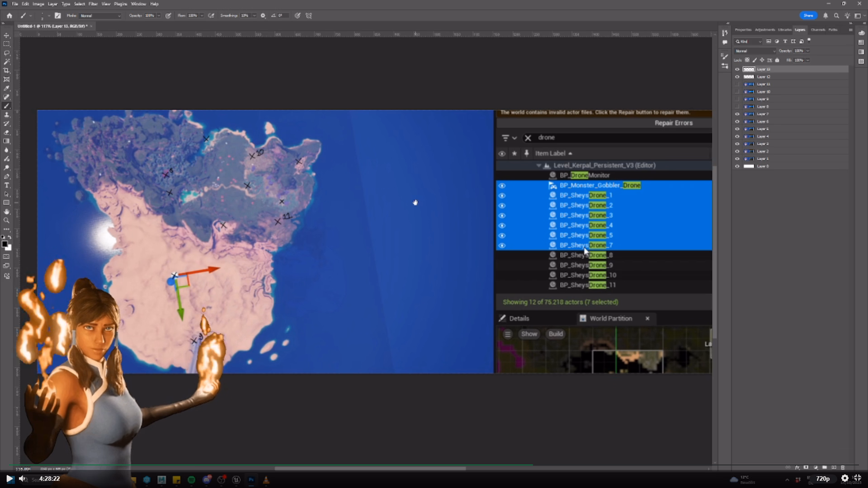Expand the layer Opacity dropdown arrow
The height and width of the screenshot is (488, 868).
808,51
